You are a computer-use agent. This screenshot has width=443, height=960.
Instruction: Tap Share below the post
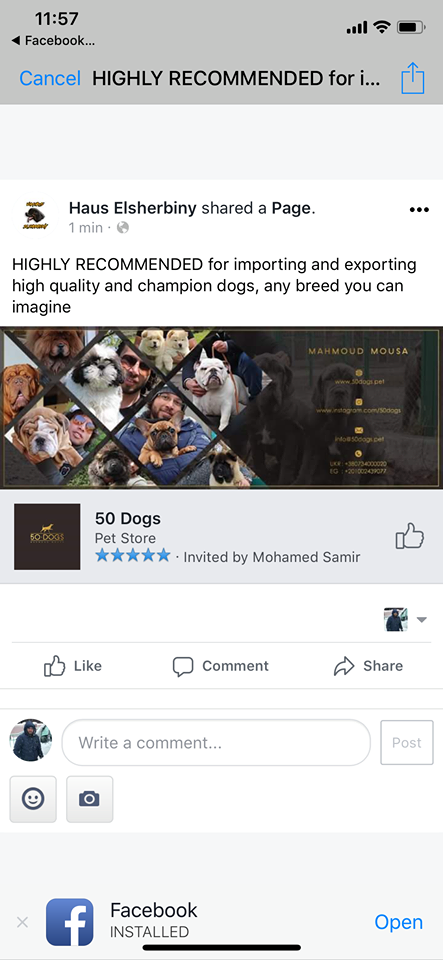[x=368, y=666]
